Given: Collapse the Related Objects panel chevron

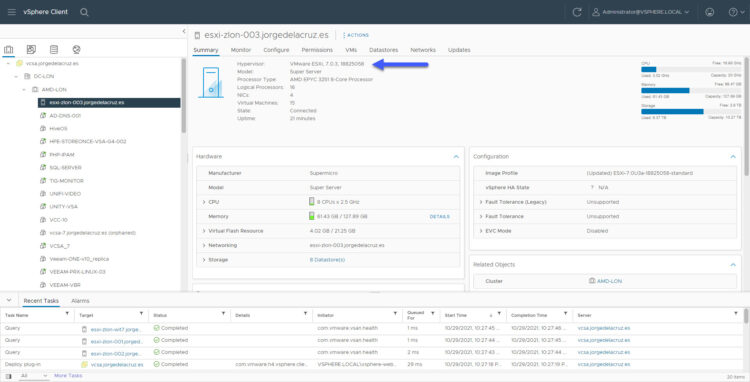Looking at the screenshot, I should (x=733, y=264).
